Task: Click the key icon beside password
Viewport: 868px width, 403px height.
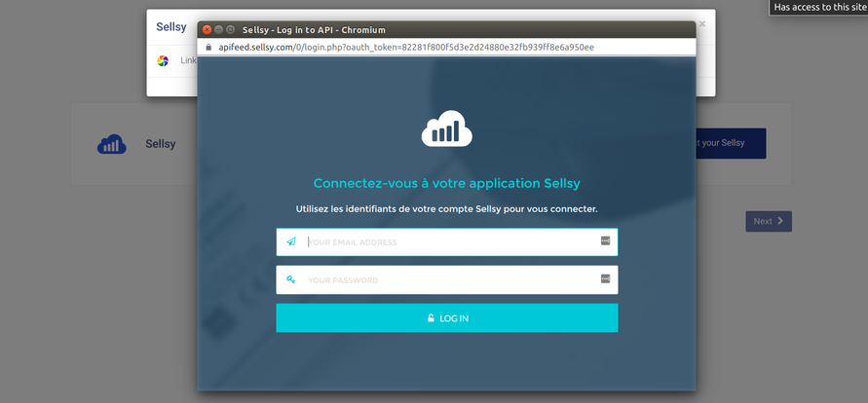Action: (290, 279)
